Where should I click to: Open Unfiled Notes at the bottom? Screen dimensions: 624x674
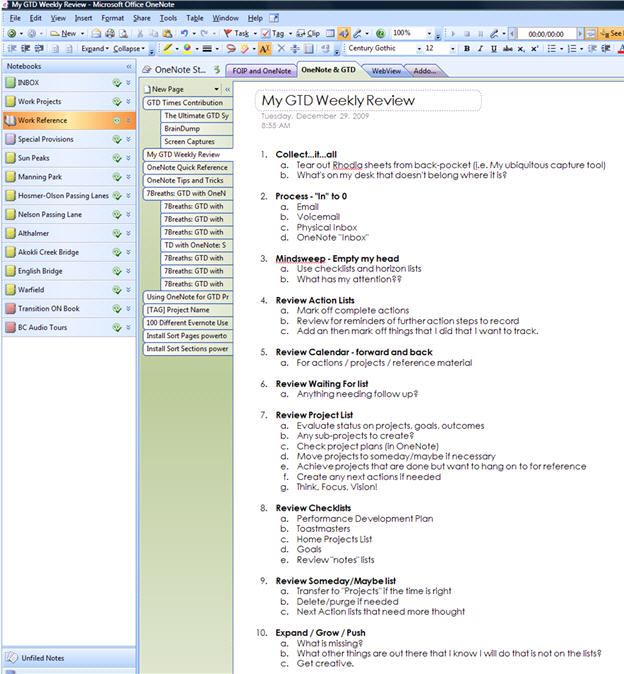coord(38,659)
